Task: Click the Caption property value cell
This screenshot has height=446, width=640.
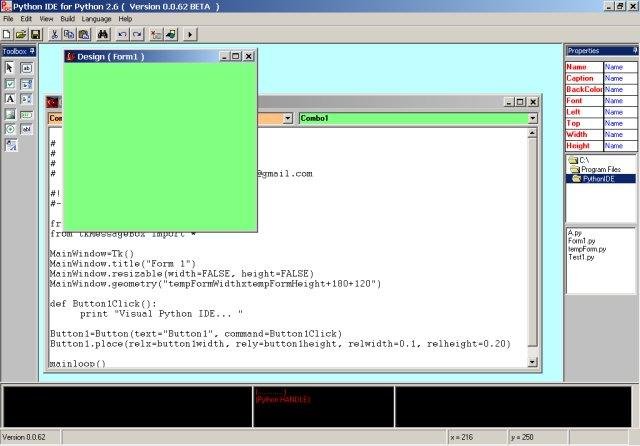Action: click(620, 78)
